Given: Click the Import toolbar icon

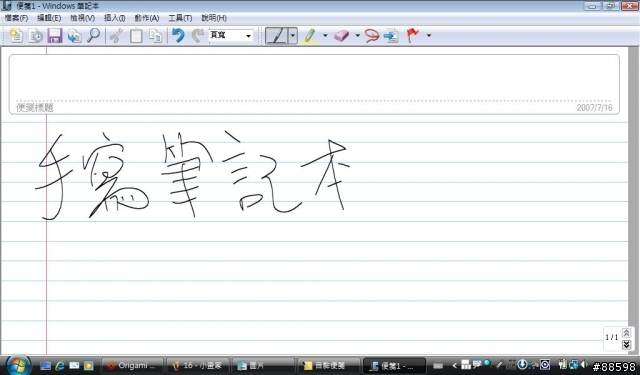Looking at the screenshot, I should pyautogui.click(x=74, y=36).
